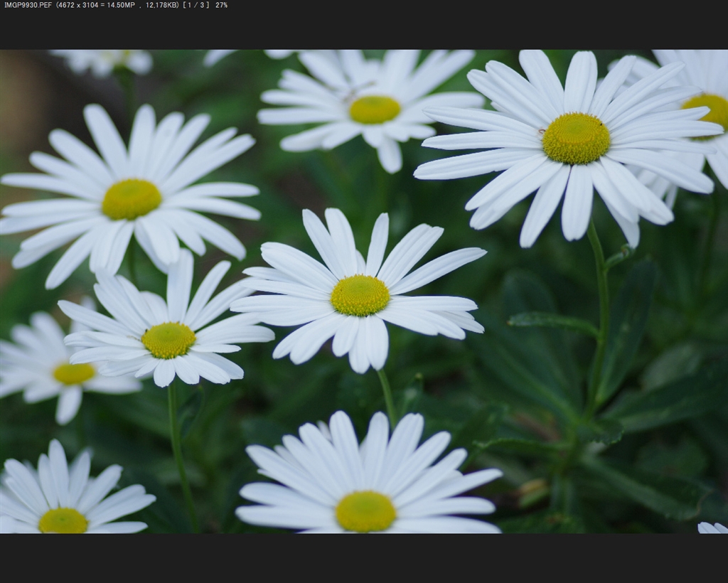
Task: Click the 4672 x 3104 image dimensions text
Action: point(80,5)
